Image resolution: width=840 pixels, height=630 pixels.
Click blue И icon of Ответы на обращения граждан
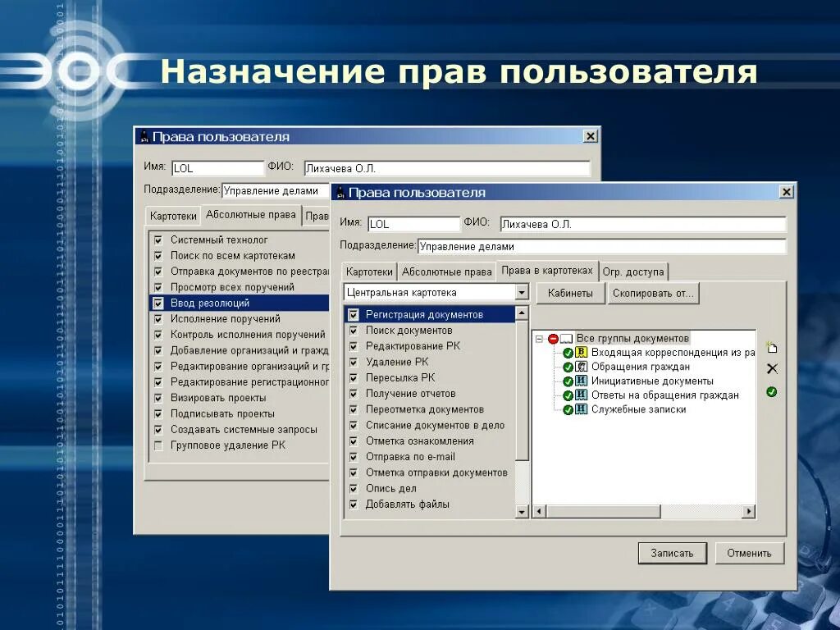tap(582, 395)
